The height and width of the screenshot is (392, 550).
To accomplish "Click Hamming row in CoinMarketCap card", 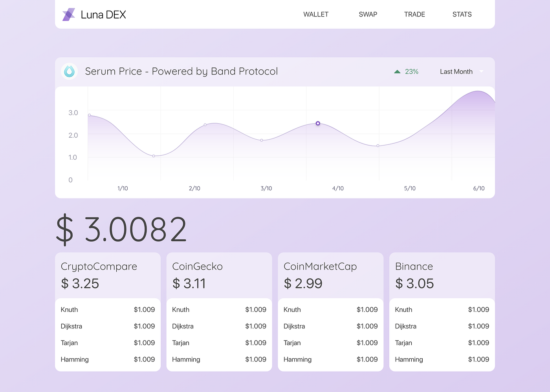I will point(330,359).
